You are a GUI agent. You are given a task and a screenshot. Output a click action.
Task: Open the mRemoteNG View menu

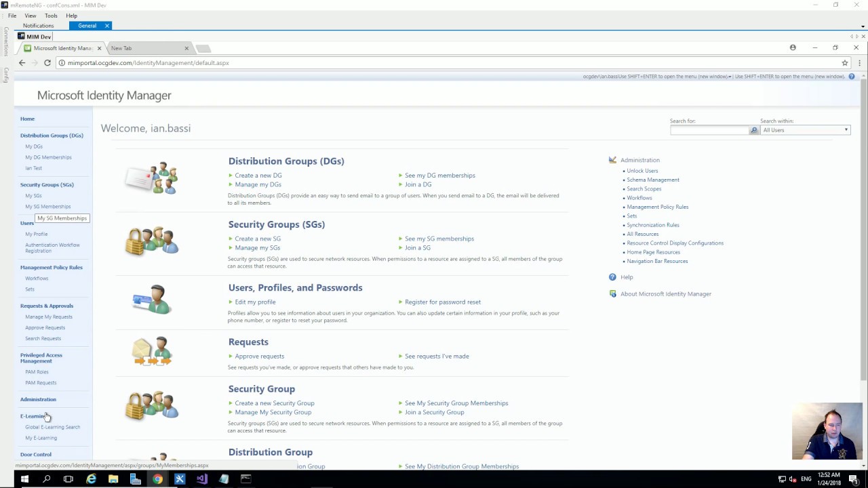31,16
